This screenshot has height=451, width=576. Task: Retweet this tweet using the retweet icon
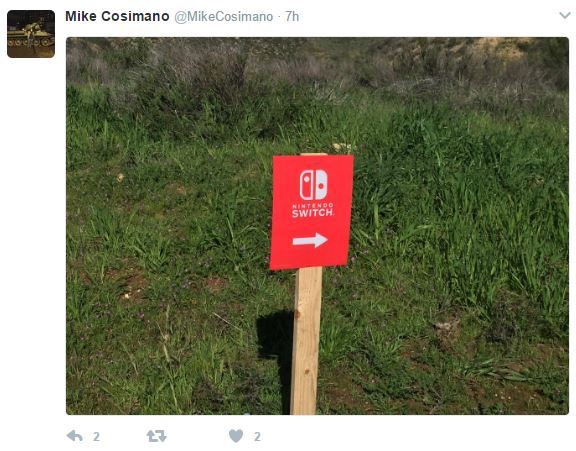[x=156, y=436]
